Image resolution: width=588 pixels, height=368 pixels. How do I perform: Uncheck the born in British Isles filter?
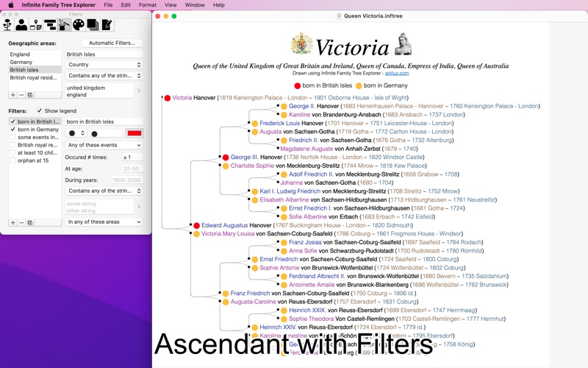pyautogui.click(x=12, y=121)
